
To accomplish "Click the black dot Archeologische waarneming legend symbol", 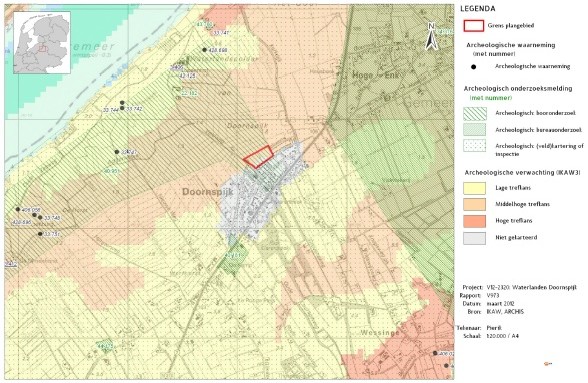I will tap(474, 67).
